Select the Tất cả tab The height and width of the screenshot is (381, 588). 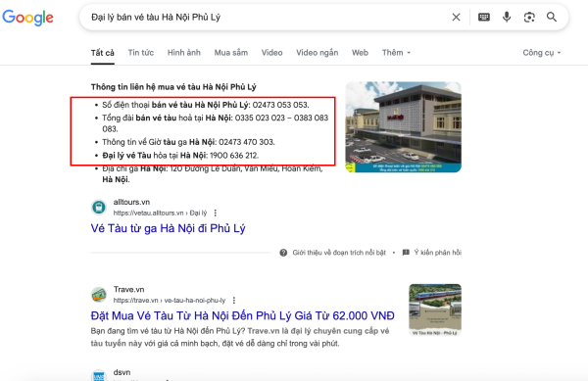point(102,53)
